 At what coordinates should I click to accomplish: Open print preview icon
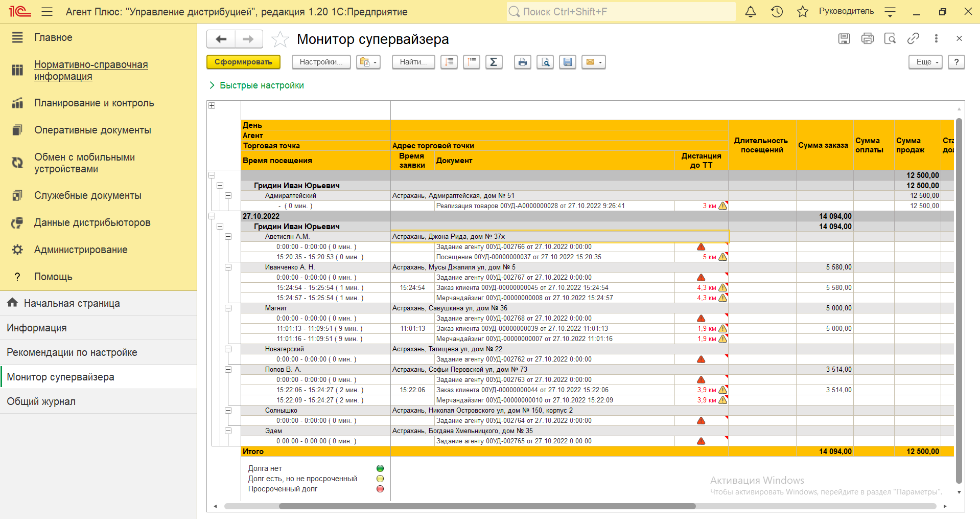tap(545, 62)
